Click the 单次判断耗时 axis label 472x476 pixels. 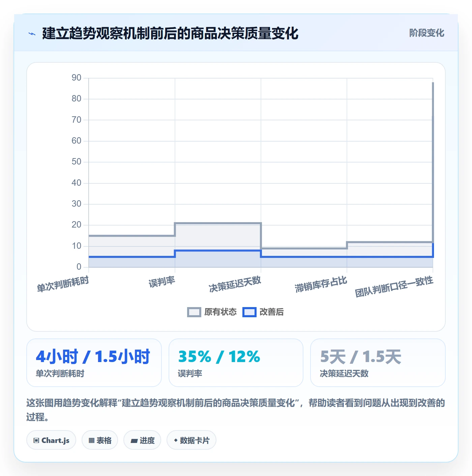pos(63,284)
